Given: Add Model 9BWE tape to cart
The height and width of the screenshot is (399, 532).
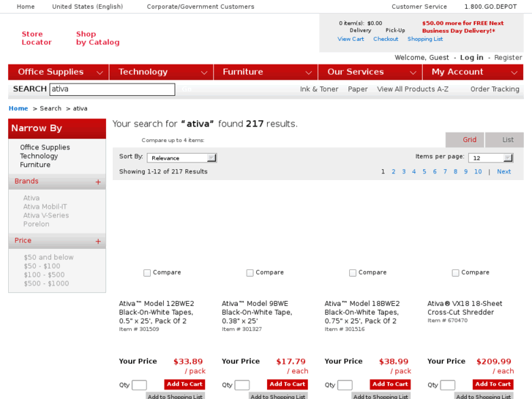Looking at the screenshot, I should 288,384.
